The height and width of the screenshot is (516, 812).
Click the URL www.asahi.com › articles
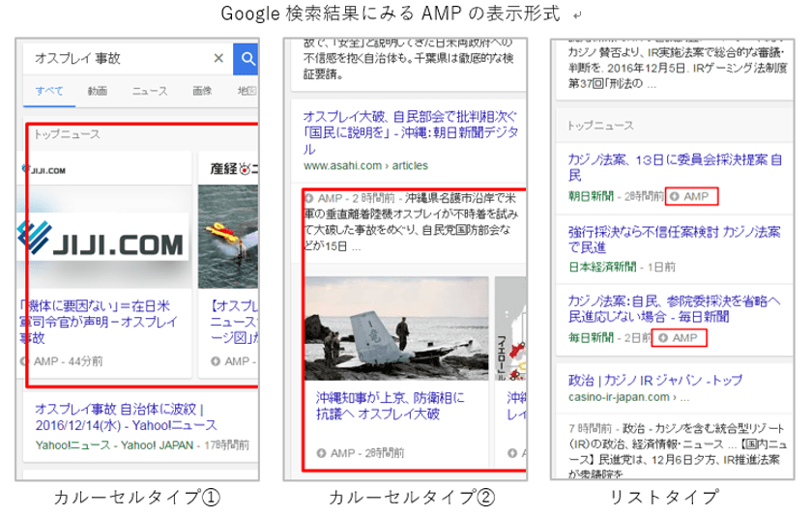coord(365,165)
